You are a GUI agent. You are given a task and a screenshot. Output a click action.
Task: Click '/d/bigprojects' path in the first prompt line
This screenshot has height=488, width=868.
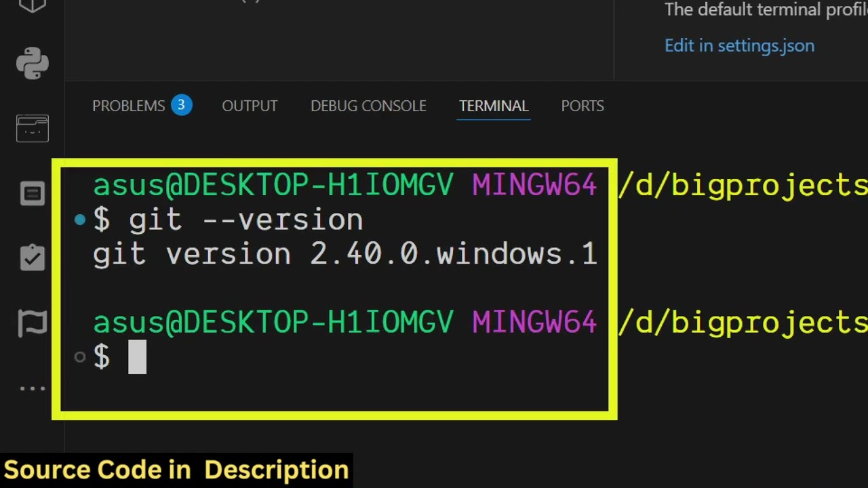[743, 186]
